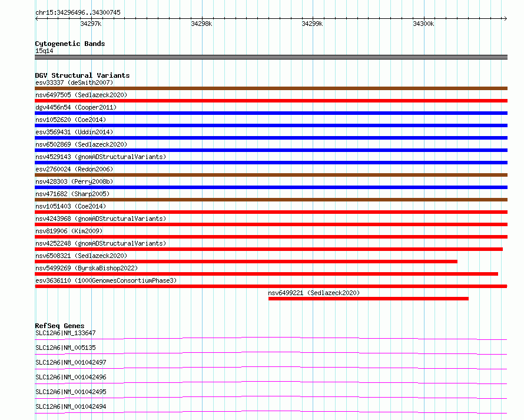Click the SLC12A6|NM_005135 transcript label

pyautogui.click(x=65, y=348)
